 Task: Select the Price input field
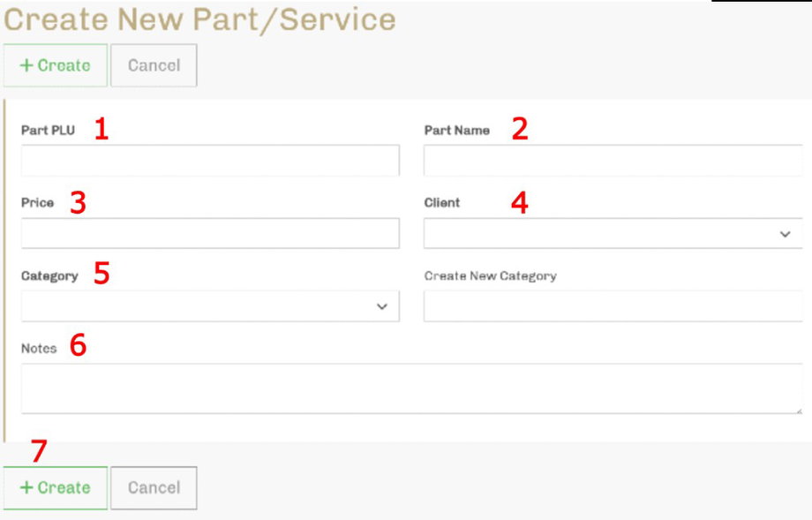[209, 234]
